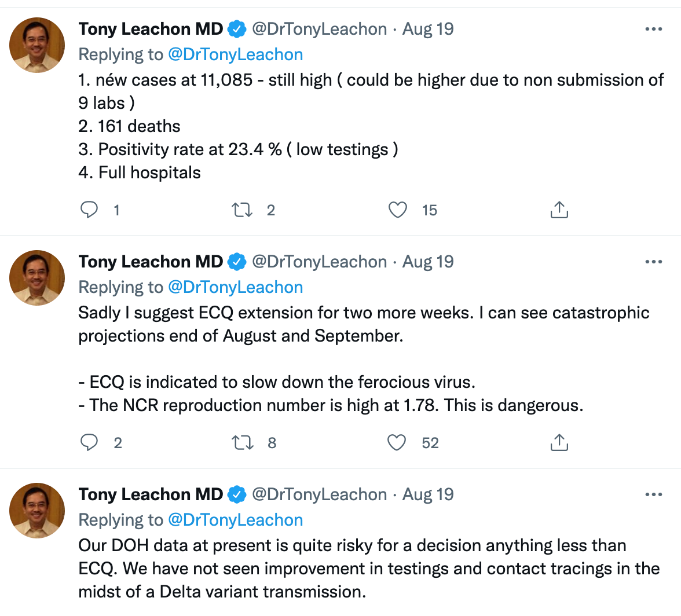Open @DrTonyLeachon reply link in second tweet

coord(235,287)
